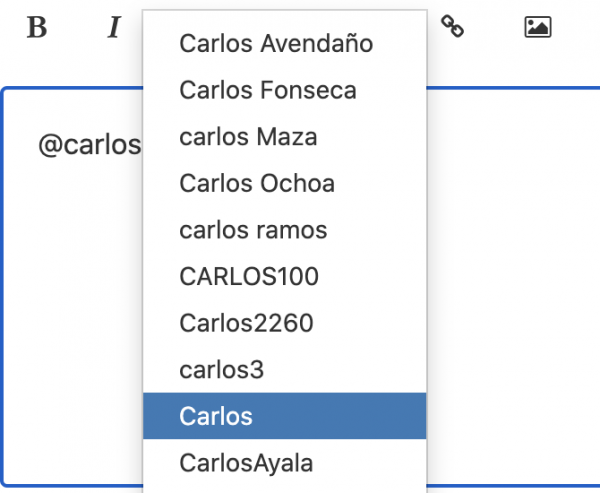Image resolution: width=600 pixels, height=493 pixels.
Task: Confirm the highlighted Carlos suggestion
Action: point(284,416)
